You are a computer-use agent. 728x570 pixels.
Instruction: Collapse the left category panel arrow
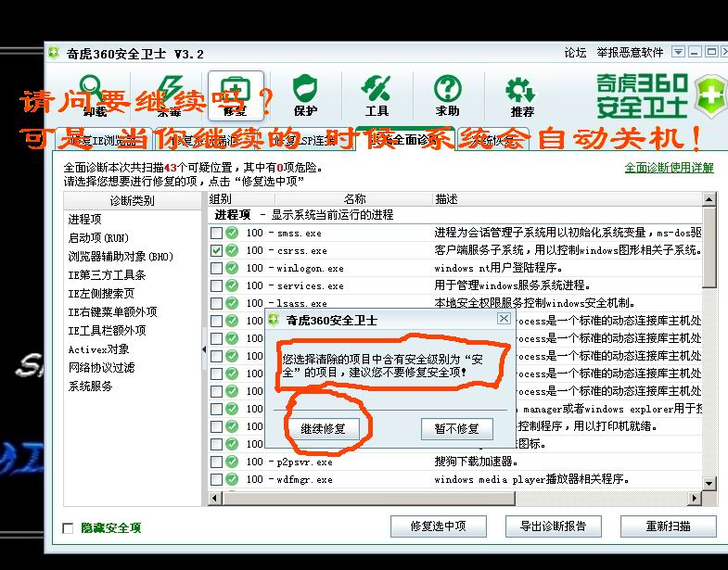click(204, 349)
